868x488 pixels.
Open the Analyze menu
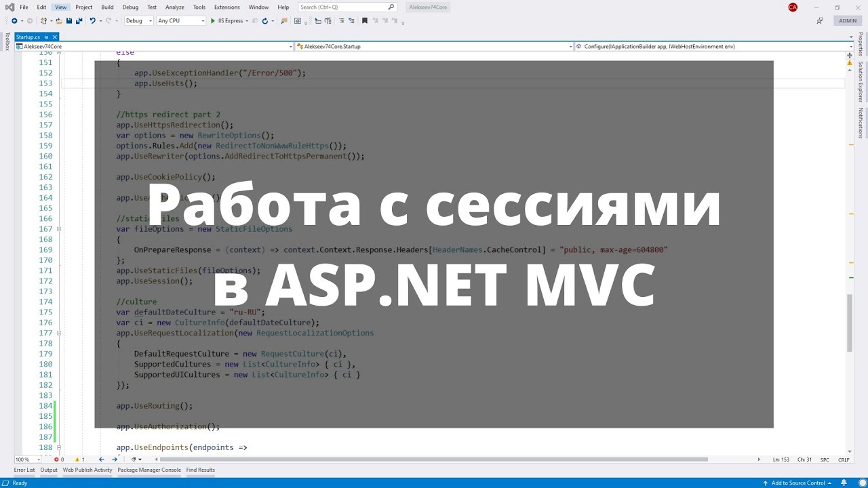point(175,7)
